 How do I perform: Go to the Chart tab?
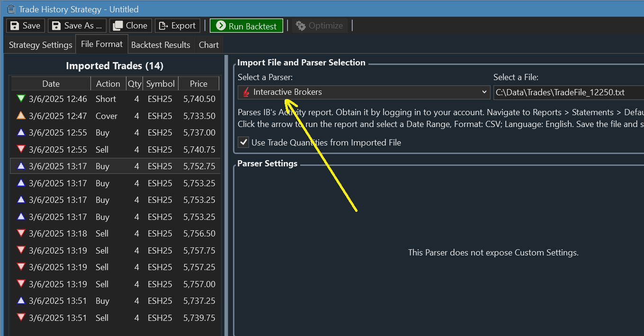[209, 45]
